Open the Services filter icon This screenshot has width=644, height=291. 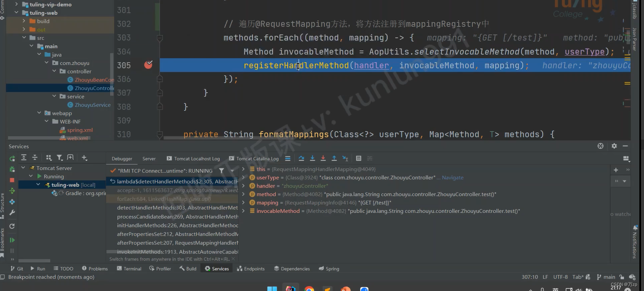(60, 157)
